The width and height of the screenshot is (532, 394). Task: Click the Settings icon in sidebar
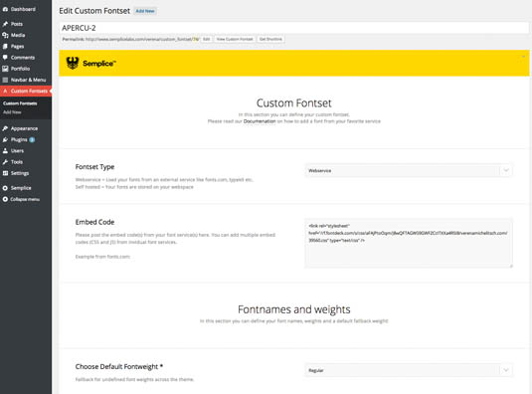tap(5, 173)
